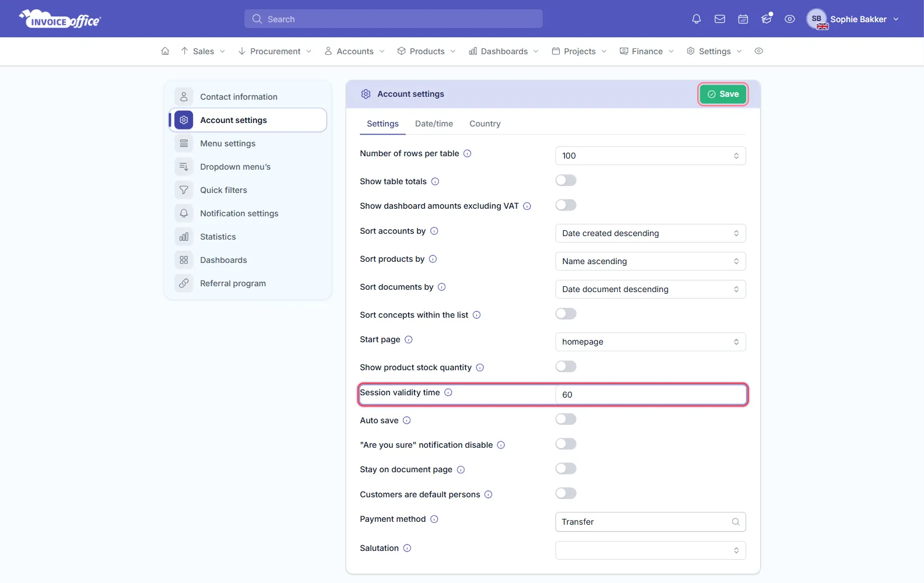
Task: Click the green Save button
Action: [723, 94]
